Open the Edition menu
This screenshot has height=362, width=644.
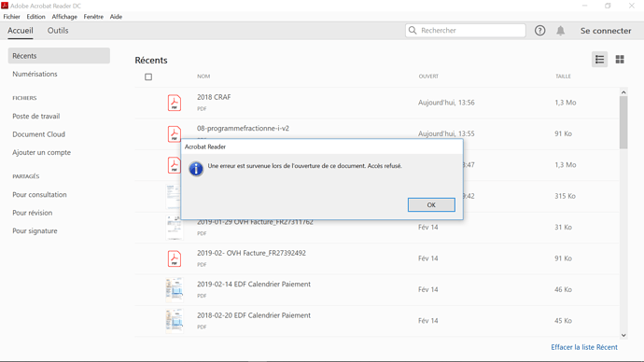(35, 17)
